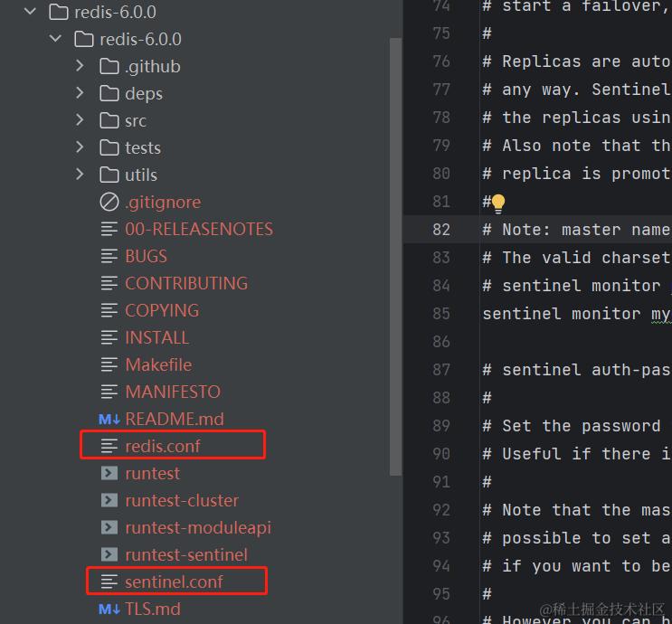Open the MANIFESTO file
672x624 pixels.
coord(173,392)
